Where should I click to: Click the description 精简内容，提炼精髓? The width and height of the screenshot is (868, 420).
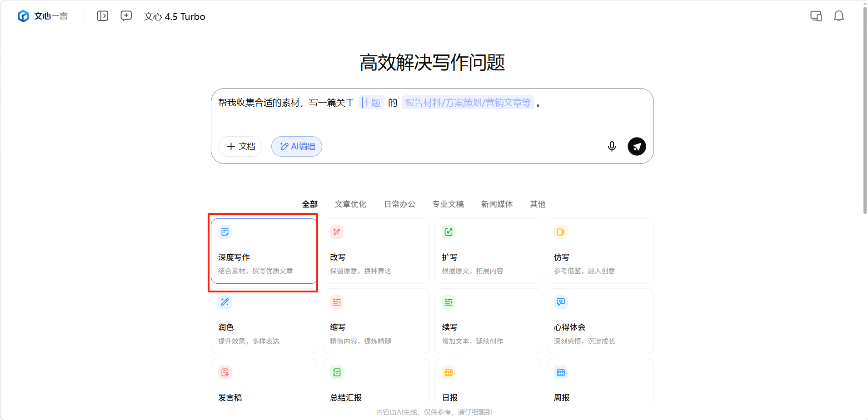click(x=360, y=341)
